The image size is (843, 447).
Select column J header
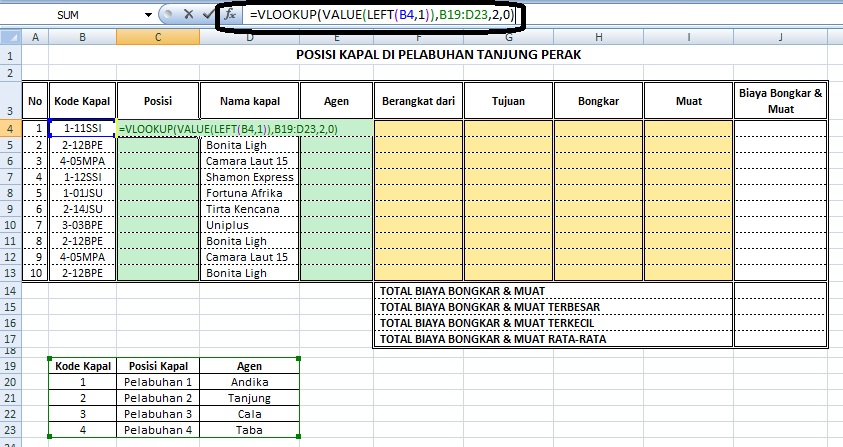pyautogui.click(x=780, y=37)
